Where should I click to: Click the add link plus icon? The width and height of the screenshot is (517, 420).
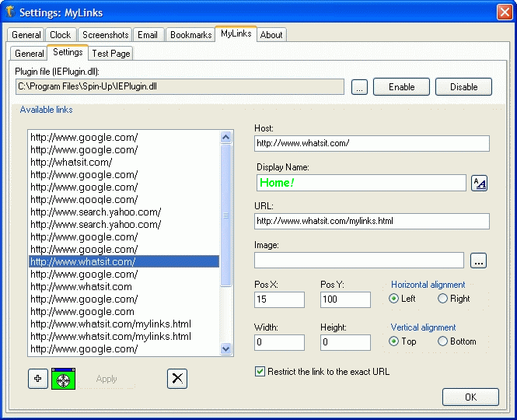(x=37, y=379)
